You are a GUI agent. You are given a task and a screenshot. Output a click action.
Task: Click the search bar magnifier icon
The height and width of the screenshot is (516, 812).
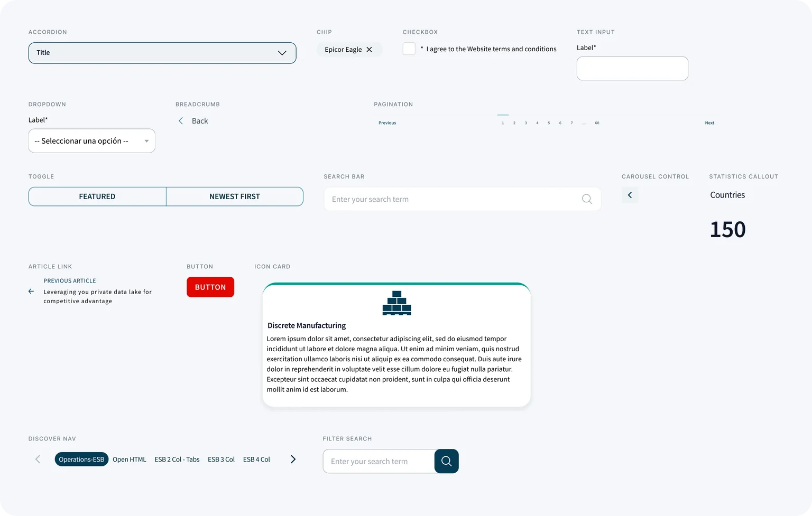(x=587, y=199)
